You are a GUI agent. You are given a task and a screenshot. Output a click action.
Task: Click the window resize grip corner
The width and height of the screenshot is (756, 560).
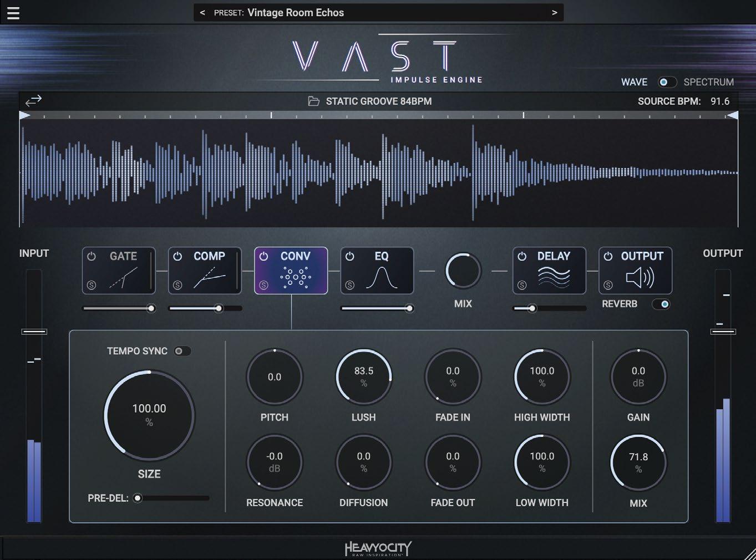tap(749, 553)
